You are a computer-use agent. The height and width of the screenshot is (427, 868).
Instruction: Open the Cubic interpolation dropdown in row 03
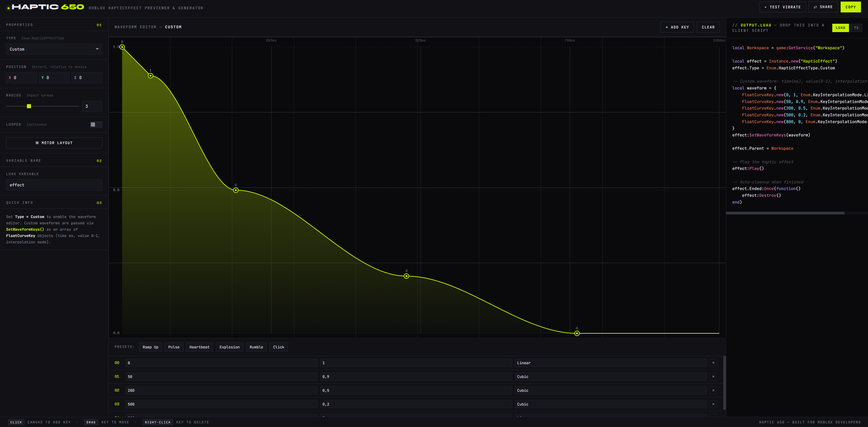pos(611,404)
